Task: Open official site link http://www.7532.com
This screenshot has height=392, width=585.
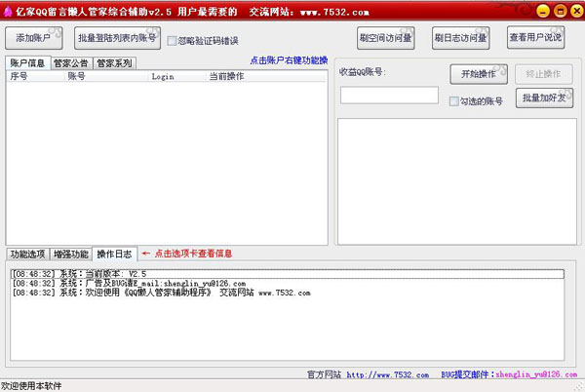Action: pyautogui.click(x=388, y=374)
